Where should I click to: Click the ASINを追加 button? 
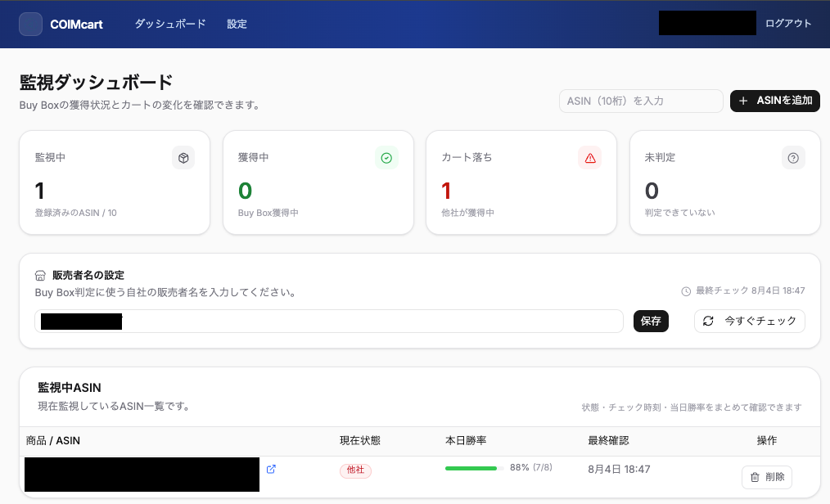775,101
